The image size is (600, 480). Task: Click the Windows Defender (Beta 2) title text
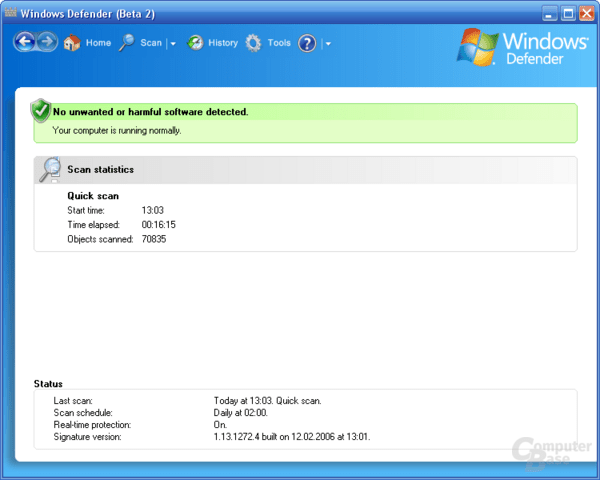tap(88, 14)
